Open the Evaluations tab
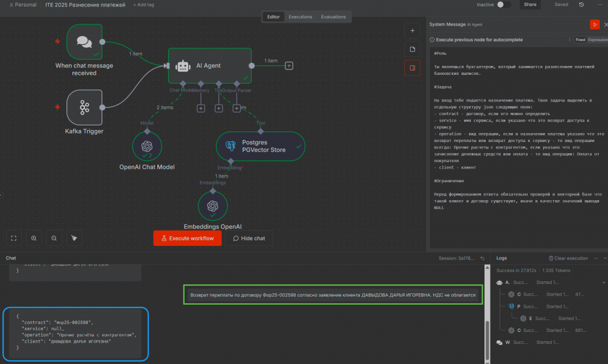This screenshot has height=364, width=608. click(x=334, y=17)
